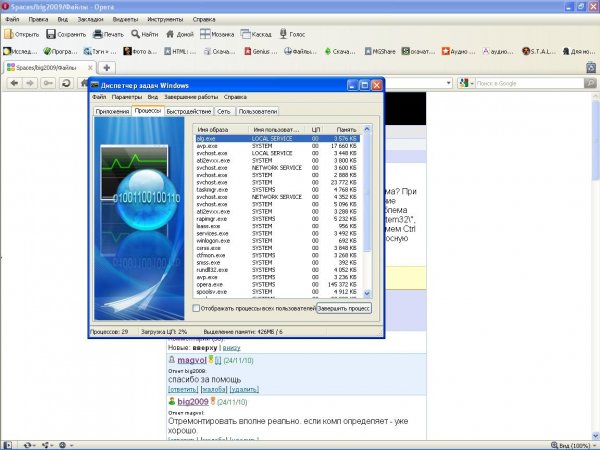Close the Spaces/big2009/Файлы tab
The width and height of the screenshot is (600, 450).
tap(90, 68)
